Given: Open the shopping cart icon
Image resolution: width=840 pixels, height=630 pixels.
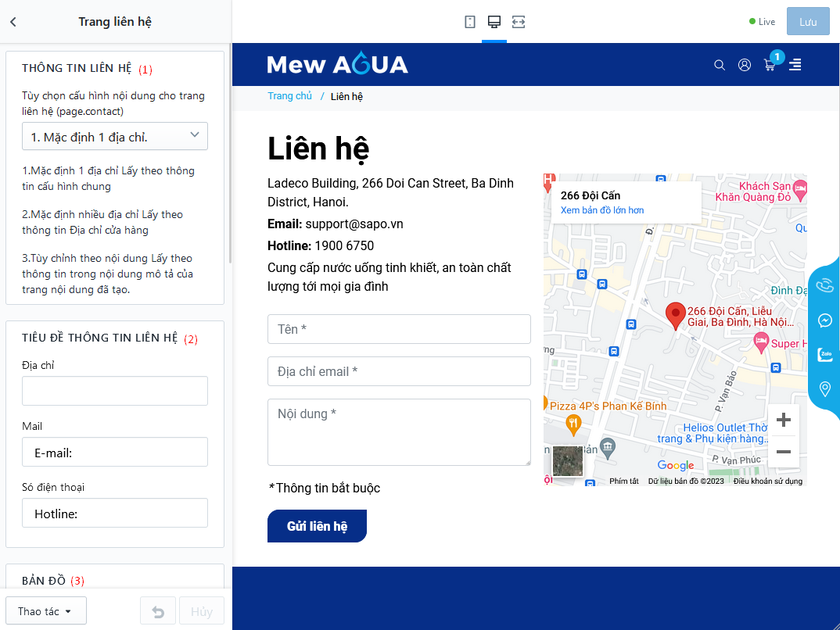Looking at the screenshot, I should click(770, 66).
